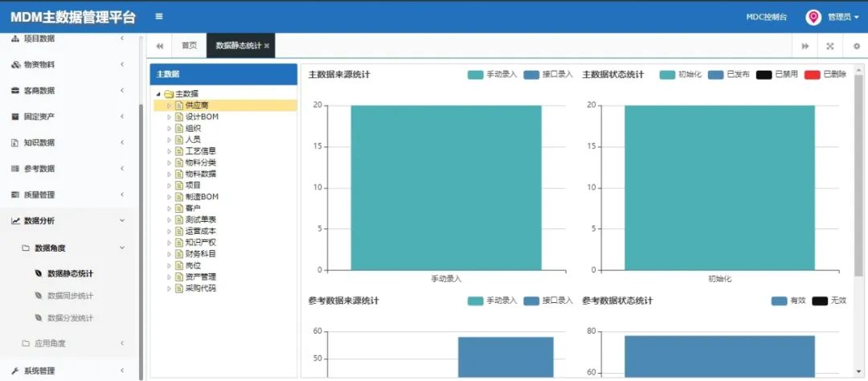Click the 数据分析 chart icon
Screen dimensions: 868x381
(x=15, y=220)
